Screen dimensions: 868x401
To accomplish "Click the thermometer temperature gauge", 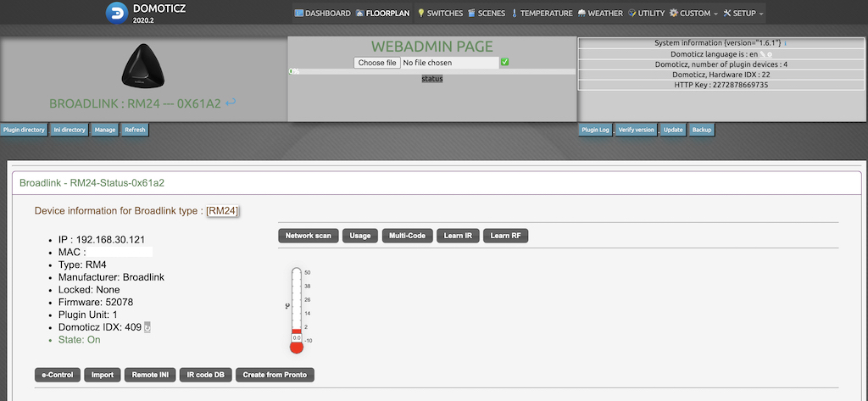I will click(298, 310).
